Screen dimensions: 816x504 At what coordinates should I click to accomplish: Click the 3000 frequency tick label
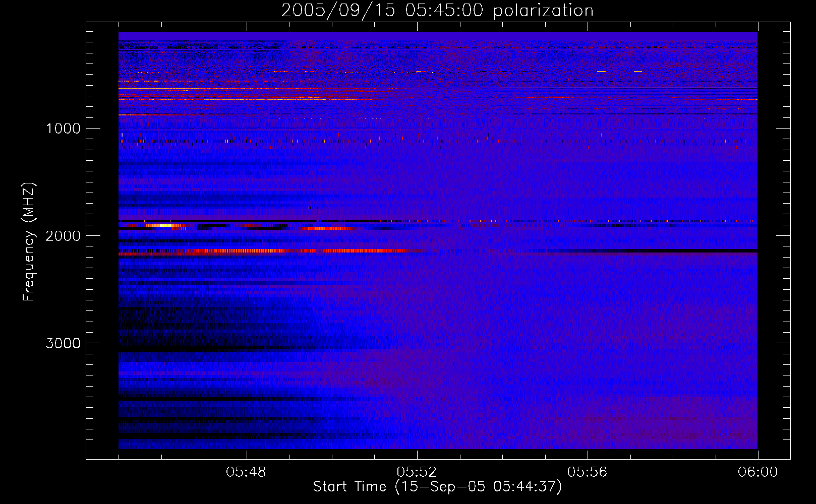[x=64, y=343]
